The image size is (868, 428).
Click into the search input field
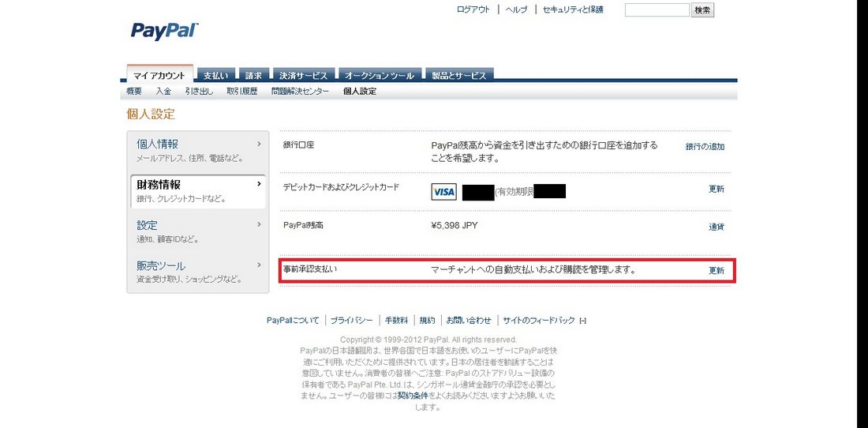[x=657, y=10]
